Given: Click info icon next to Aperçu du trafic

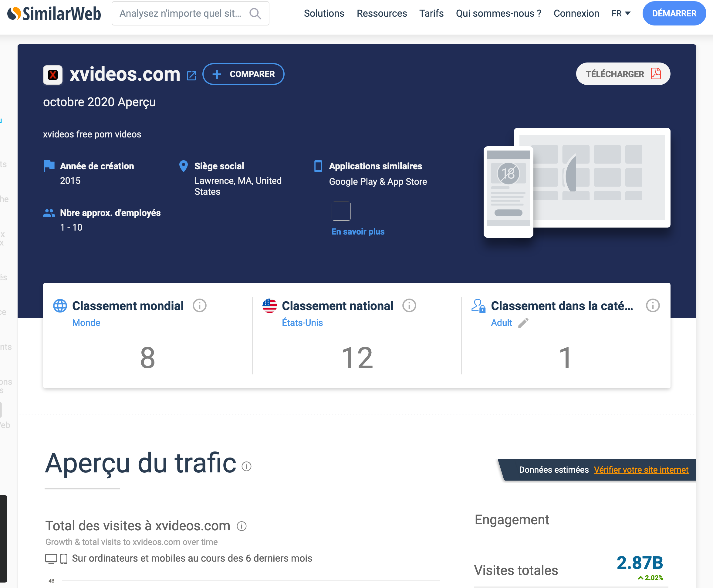Looking at the screenshot, I should 246,466.
